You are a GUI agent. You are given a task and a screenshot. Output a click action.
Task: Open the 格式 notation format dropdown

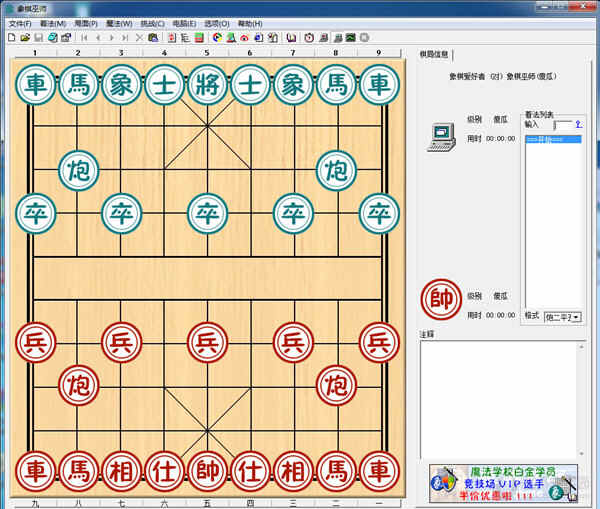[564, 317]
